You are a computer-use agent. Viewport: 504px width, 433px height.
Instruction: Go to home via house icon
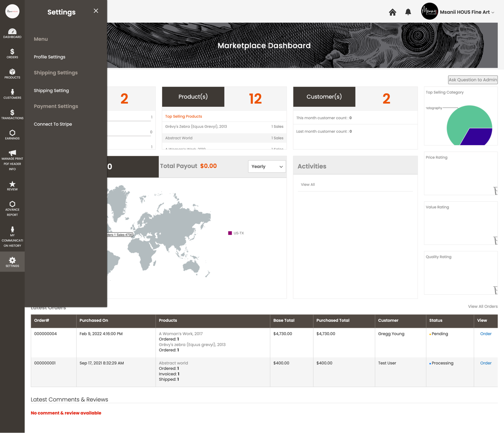pyautogui.click(x=393, y=12)
